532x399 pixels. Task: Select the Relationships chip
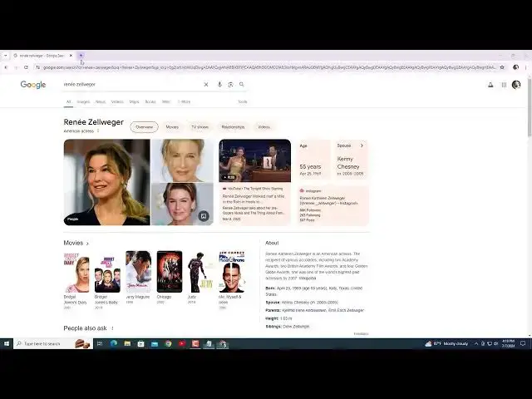click(x=233, y=127)
